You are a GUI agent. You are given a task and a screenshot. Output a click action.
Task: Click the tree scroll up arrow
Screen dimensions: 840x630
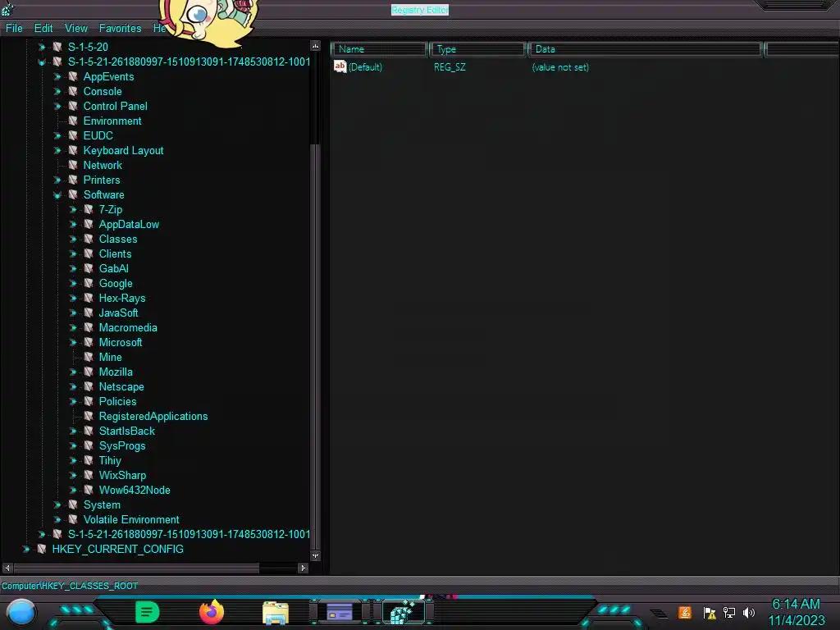pos(316,46)
